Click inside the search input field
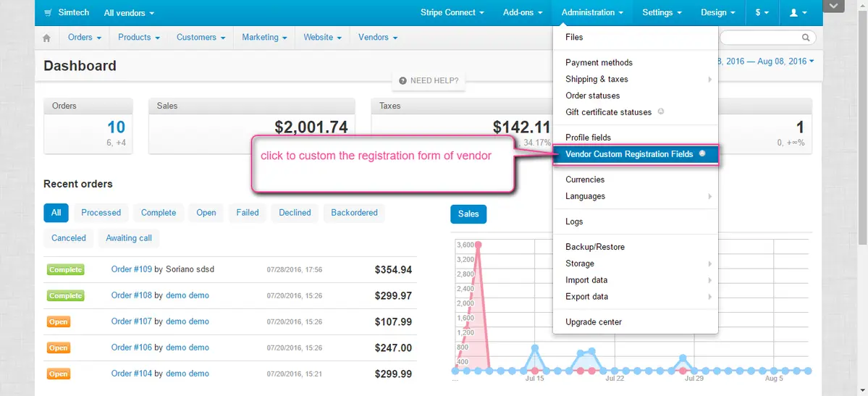This screenshot has height=396, width=868. pyautogui.click(x=759, y=38)
